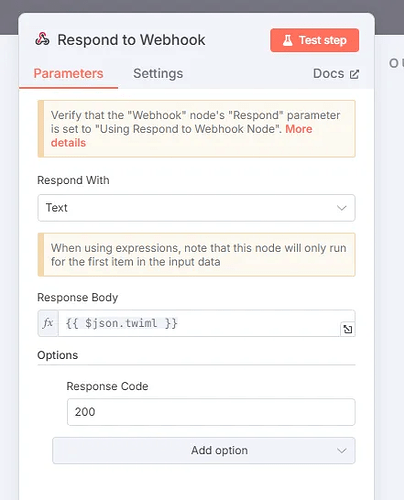Click the expressions first item notice box

[x=196, y=255]
